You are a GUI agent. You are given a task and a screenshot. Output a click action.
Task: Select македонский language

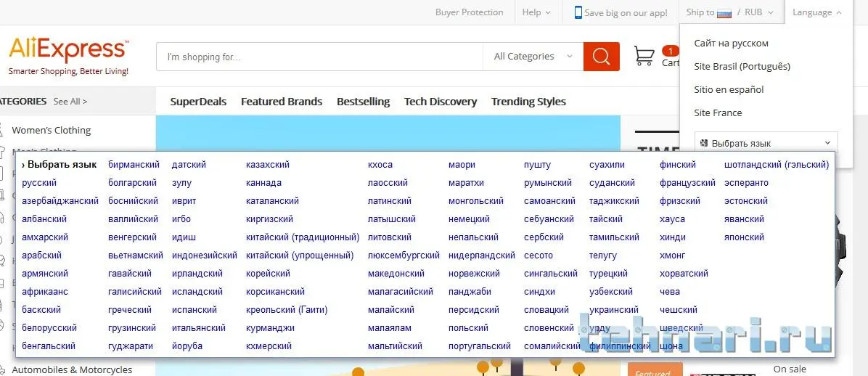click(396, 274)
